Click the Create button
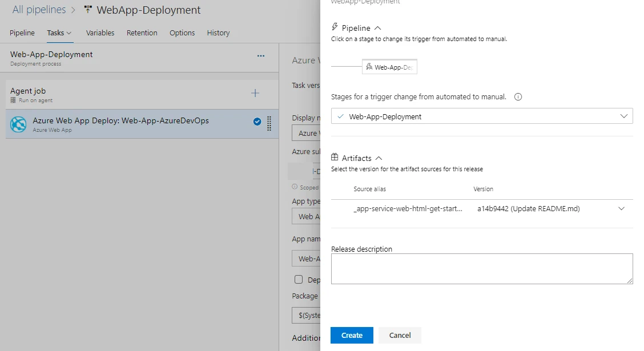The image size is (644, 351). point(351,335)
